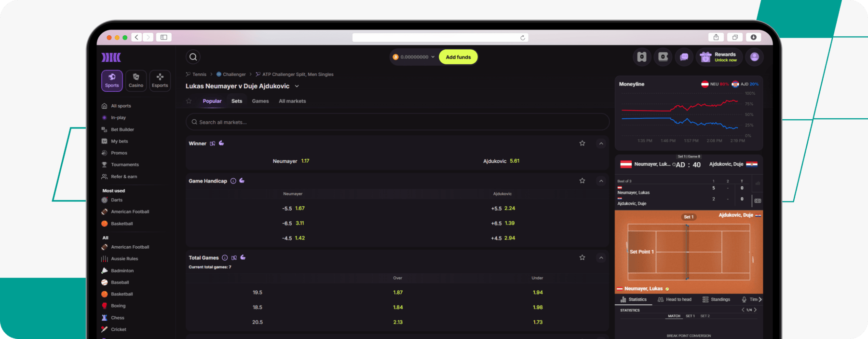The height and width of the screenshot is (339, 868).
Task: Open the chat bubble icon
Action: (x=684, y=57)
